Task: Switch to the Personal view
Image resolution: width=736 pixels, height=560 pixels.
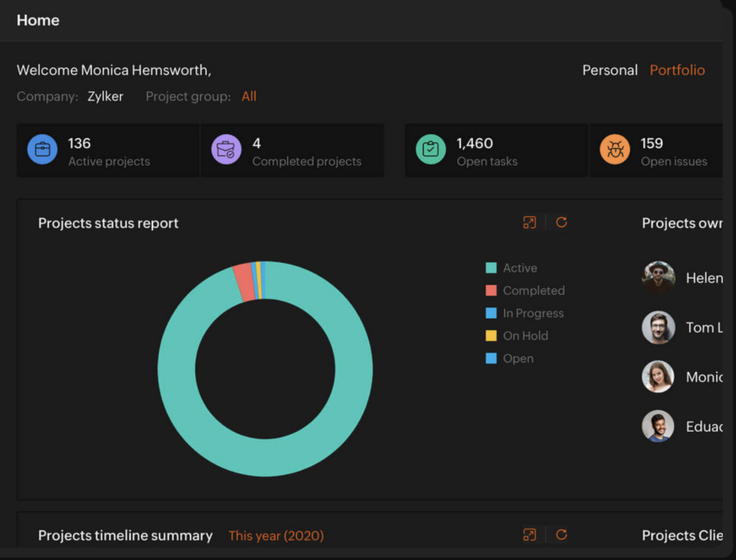Action: (610, 70)
